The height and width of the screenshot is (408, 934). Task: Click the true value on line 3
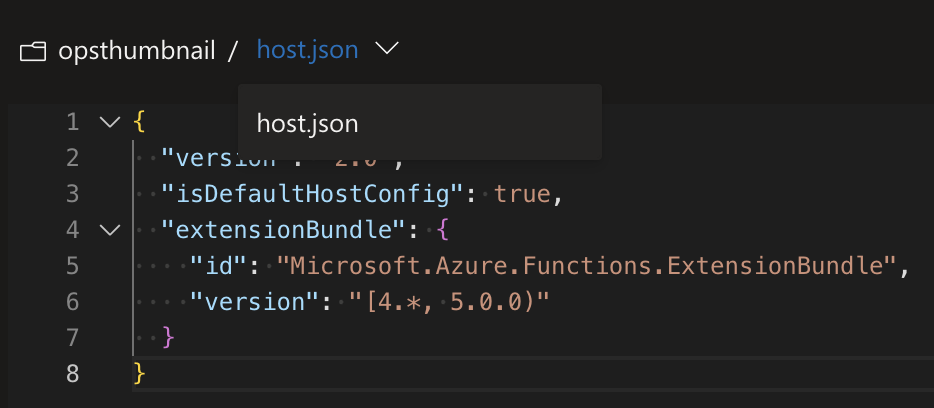[523, 194]
